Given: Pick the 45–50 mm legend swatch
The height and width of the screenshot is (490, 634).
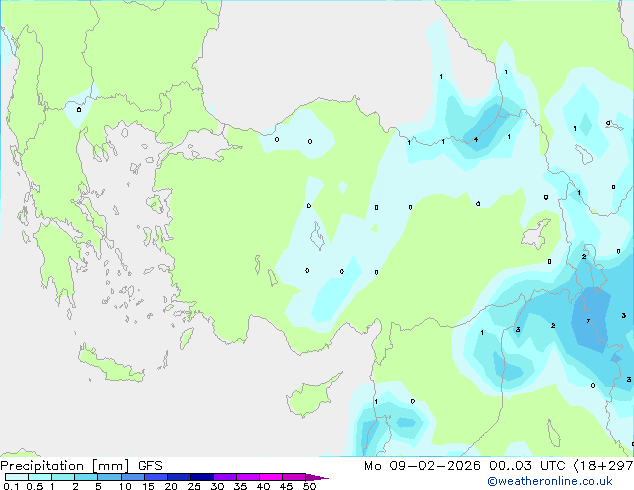Looking at the screenshot, I should [x=294, y=477].
